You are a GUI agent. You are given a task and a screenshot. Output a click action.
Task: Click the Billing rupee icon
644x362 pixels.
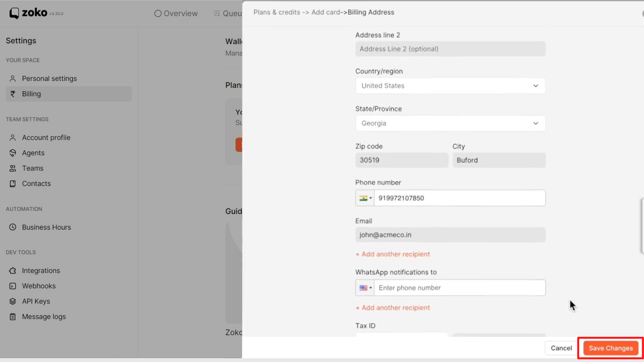(x=12, y=94)
